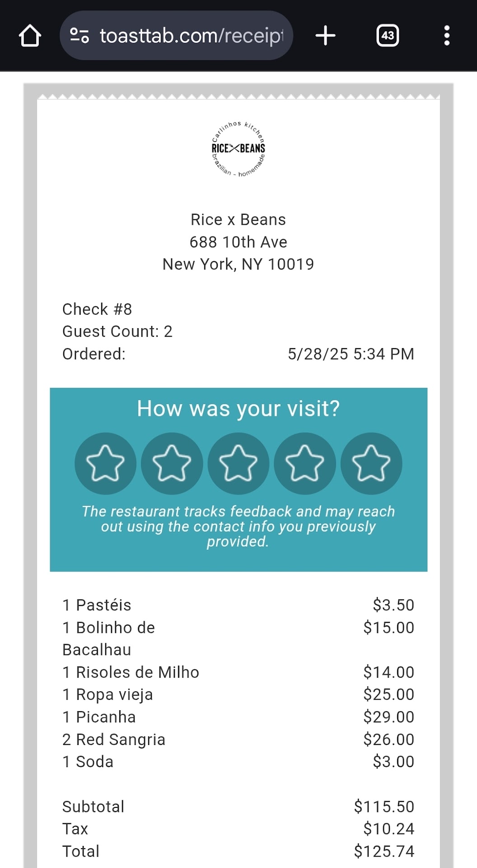Screen dimensions: 477x868
Task: Click the order date 5/28/25 5:34 PM
Action: coord(351,354)
